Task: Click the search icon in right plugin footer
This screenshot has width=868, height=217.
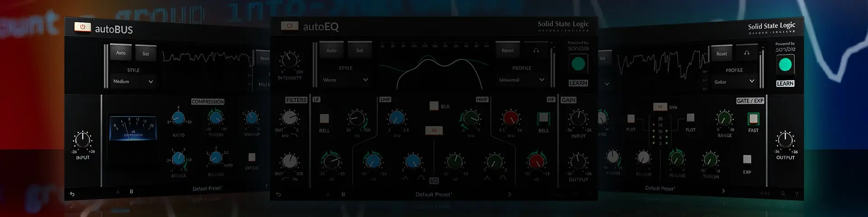Action: tap(783, 193)
